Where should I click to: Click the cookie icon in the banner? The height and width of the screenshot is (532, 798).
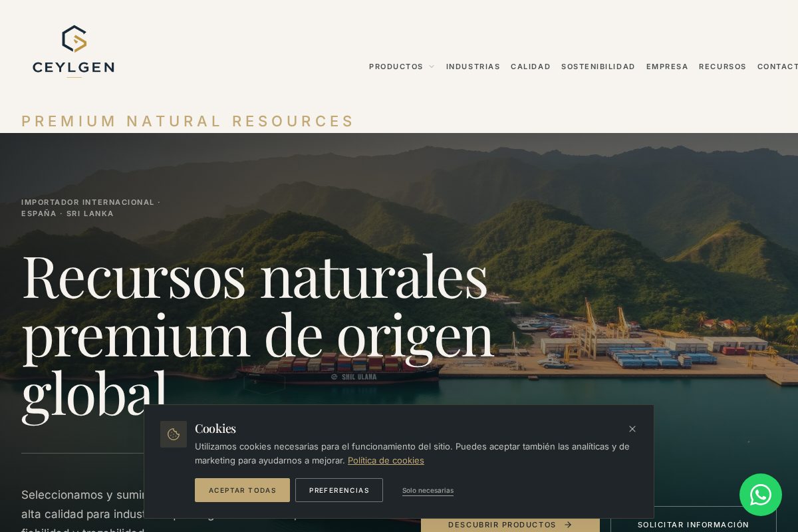(x=174, y=434)
